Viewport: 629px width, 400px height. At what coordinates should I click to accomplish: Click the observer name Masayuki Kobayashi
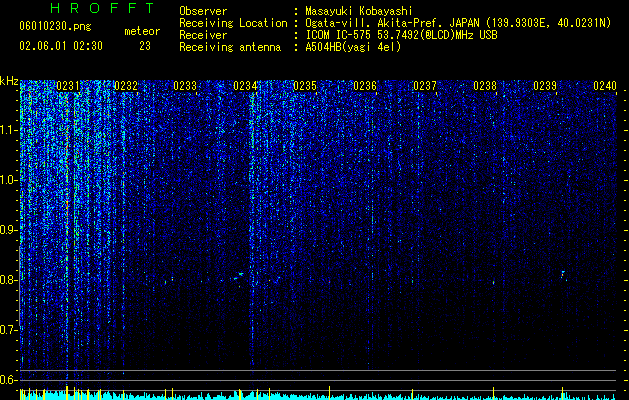(359, 11)
